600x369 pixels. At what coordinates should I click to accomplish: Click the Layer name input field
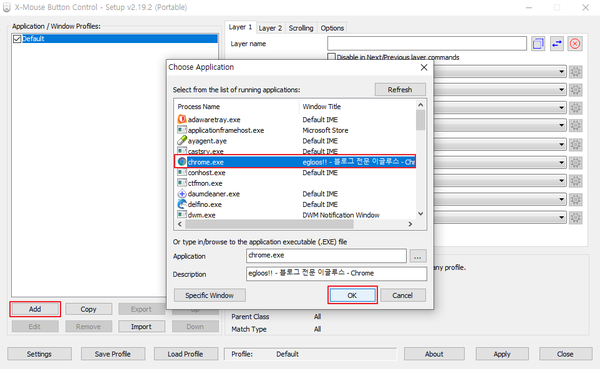[427, 43]
